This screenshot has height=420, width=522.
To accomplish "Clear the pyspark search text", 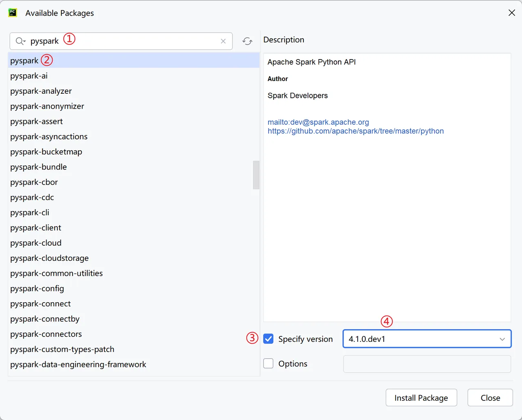I will (223, 41).
